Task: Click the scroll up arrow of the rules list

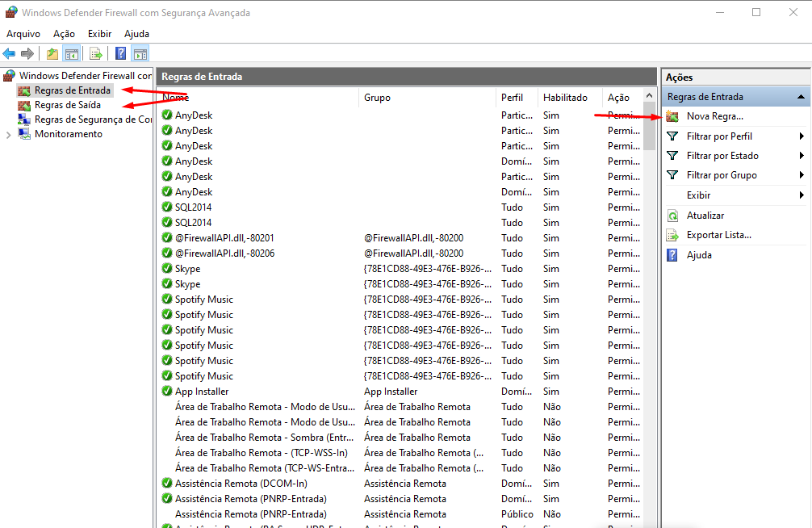Action: coord(650,96)
